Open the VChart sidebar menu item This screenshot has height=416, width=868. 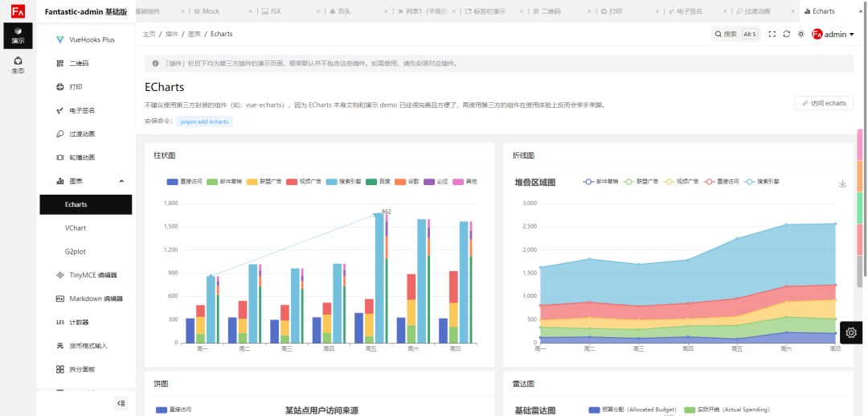pos(76,229)
